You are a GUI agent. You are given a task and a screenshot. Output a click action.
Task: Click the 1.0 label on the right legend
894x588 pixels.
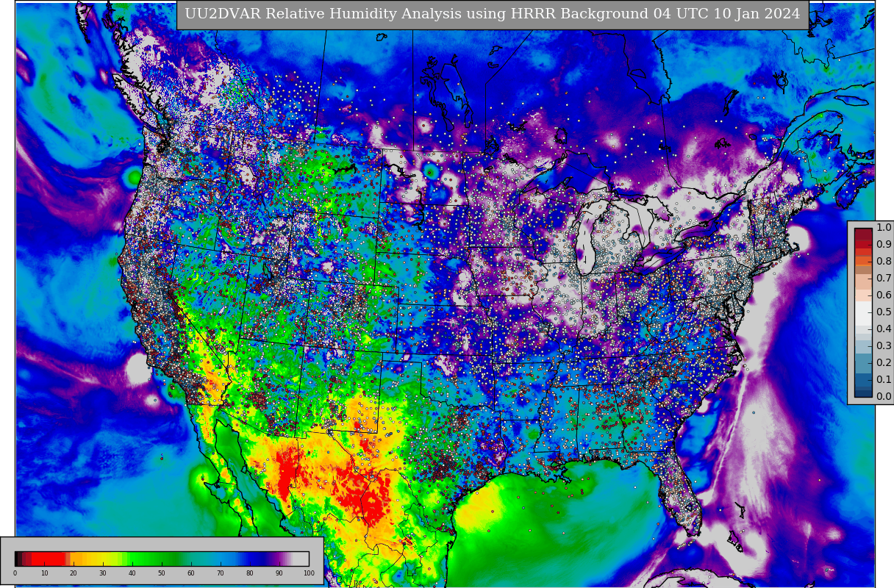click(883, 227)
